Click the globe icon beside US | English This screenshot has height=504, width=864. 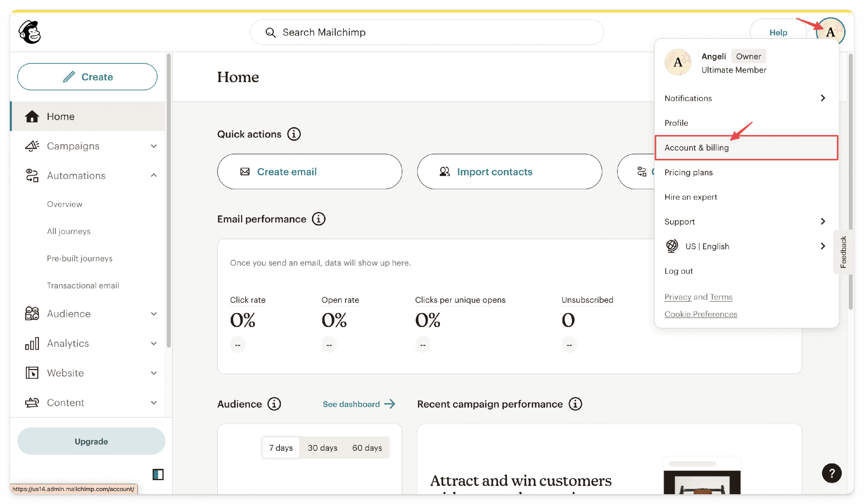(x=671, y=246)
